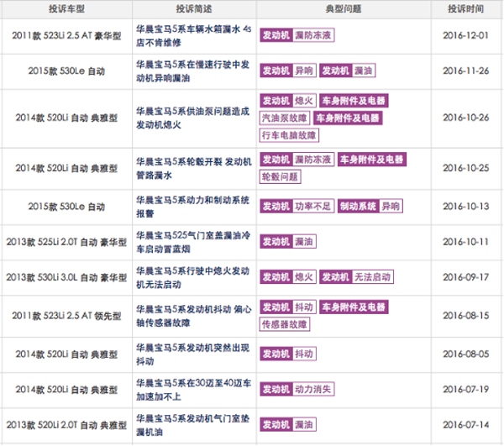
Task: Click the 发动机 抖动 tag dated 2016-08-15
Action: point(288,307)
